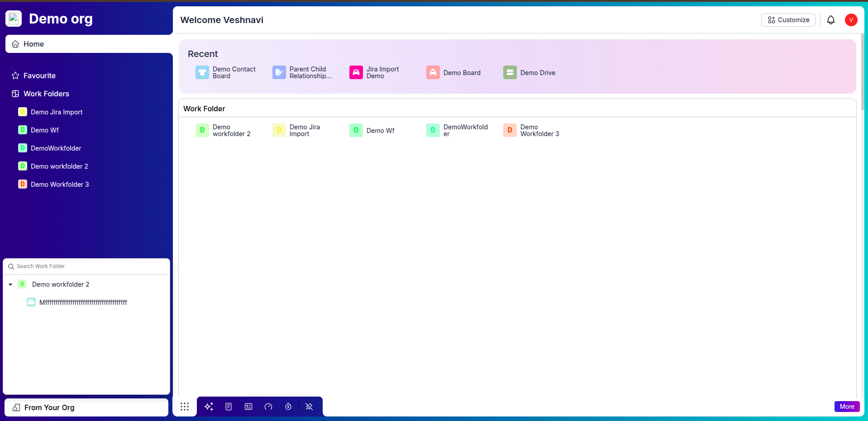Open Jira Import Demo car icon

[356, 72]
